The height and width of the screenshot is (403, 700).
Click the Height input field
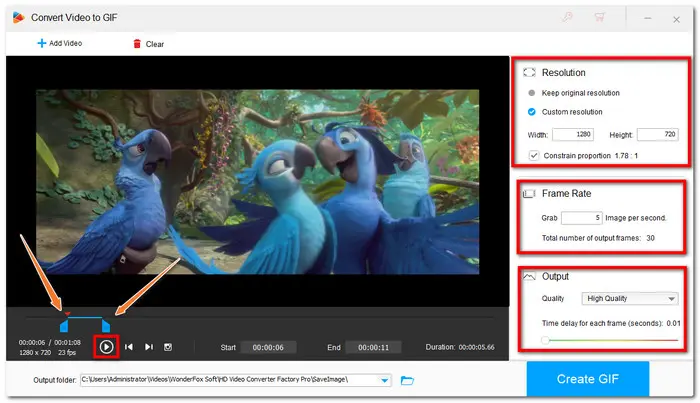658,134
